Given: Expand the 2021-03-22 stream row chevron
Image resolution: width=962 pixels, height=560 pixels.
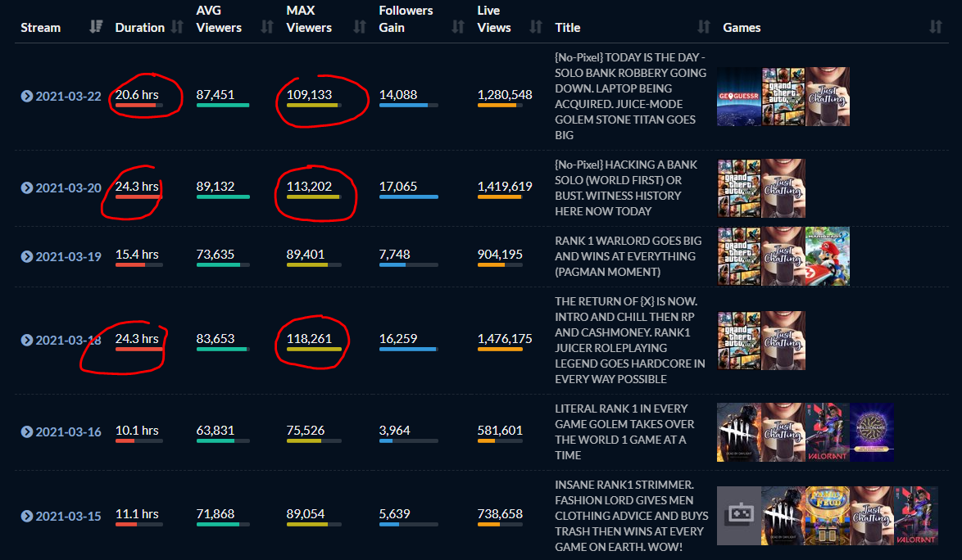Looking at the screenshot, I should (x=27, y=97).
